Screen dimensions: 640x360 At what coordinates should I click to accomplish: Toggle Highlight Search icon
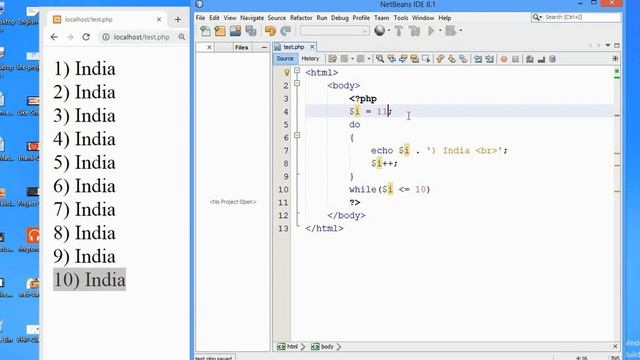tap(414, 59)
